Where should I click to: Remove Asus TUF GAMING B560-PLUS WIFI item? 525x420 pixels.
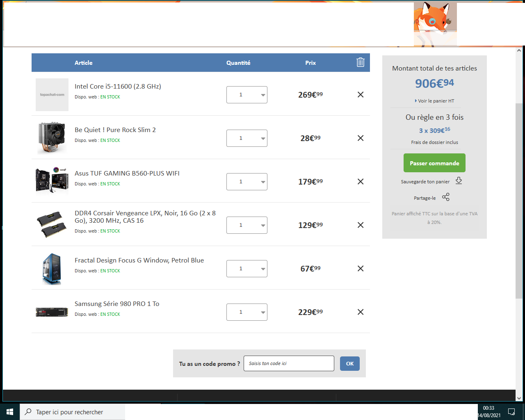click(x=361, y=182)
